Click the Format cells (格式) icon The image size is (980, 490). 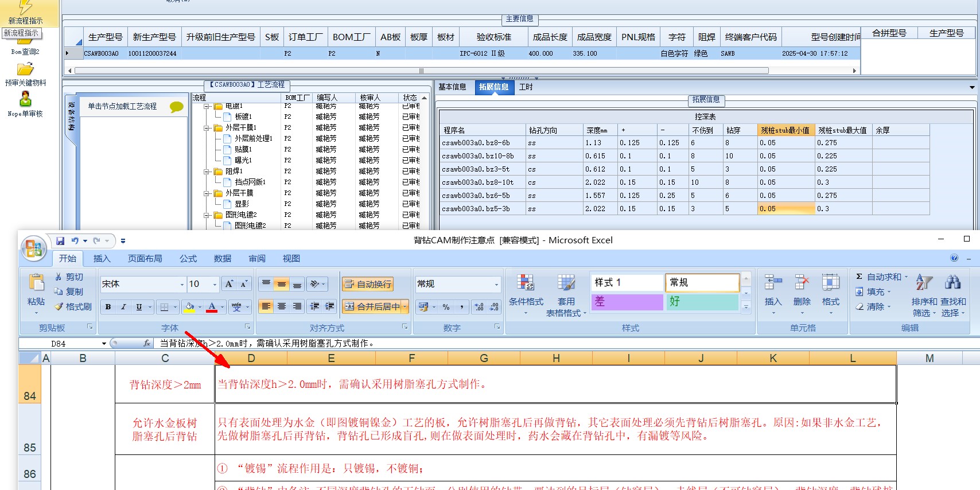831,283
